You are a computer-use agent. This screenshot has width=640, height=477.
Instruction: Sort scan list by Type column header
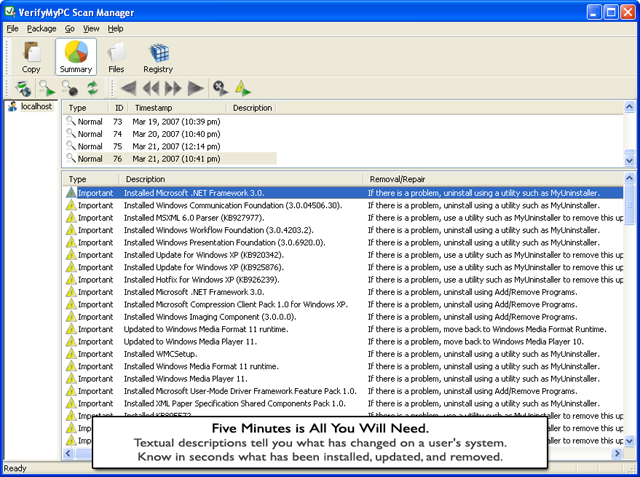(x=86, y=108)
